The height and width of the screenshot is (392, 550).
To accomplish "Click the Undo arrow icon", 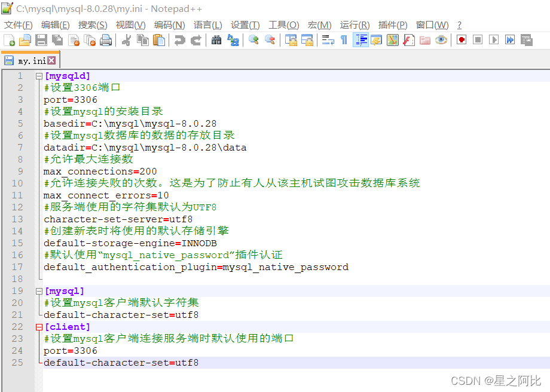I will (179, 40).
